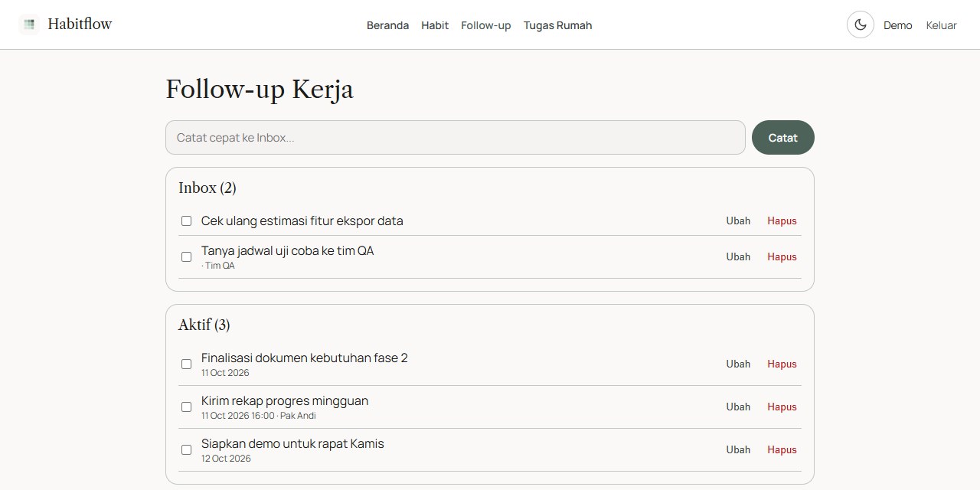Viewport: 980px width, 490px height.
Task: Go to the Habit page
Action: point(435,25)
